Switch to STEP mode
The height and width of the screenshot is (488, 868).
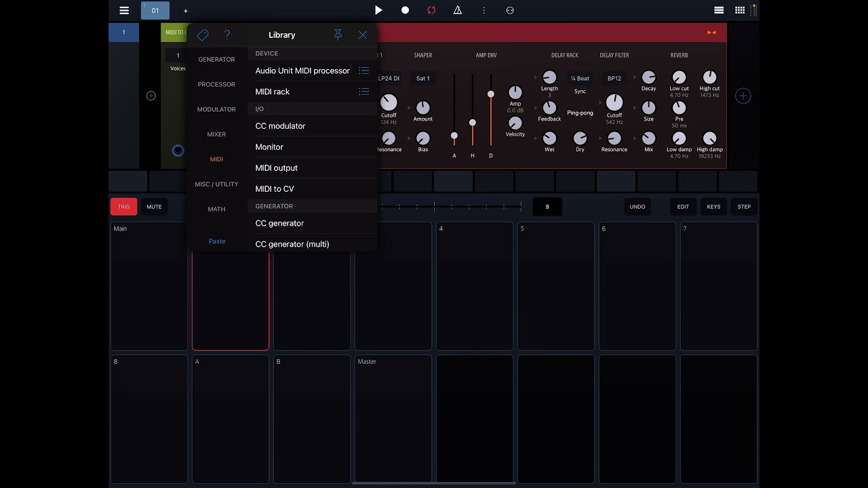click(x=744, y=207)
